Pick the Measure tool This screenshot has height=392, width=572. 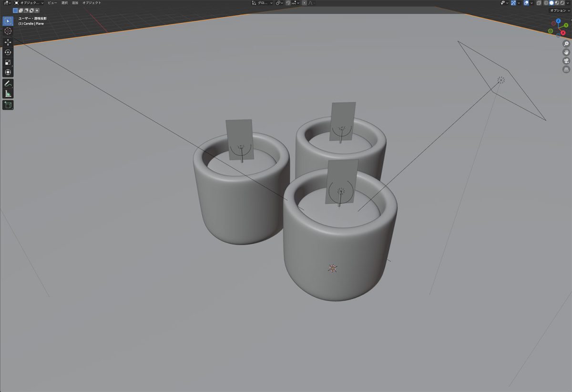coord(8,94)
